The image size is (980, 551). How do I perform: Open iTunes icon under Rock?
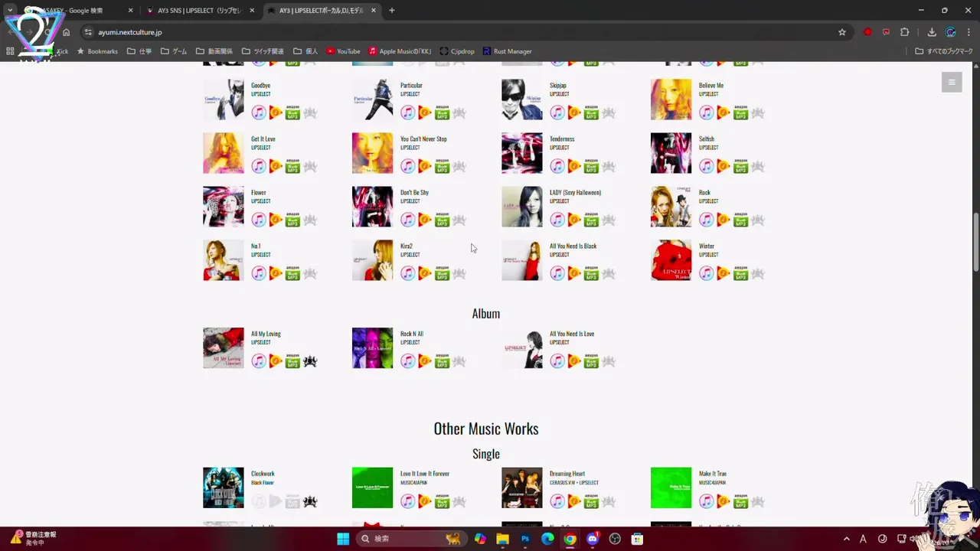point(707,220)
